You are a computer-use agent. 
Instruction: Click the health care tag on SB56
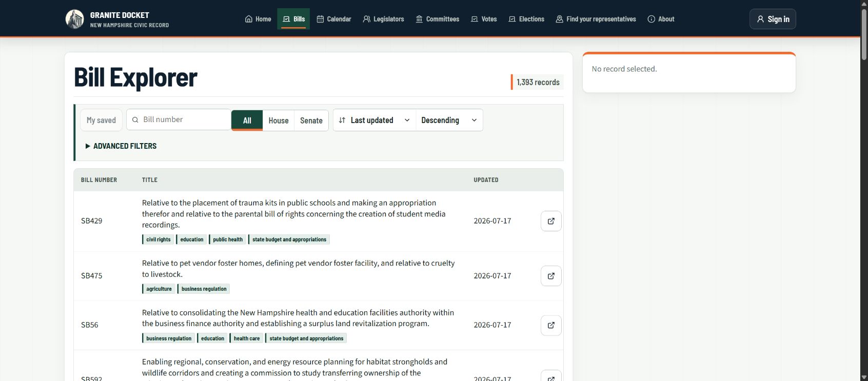pos(246,338)
